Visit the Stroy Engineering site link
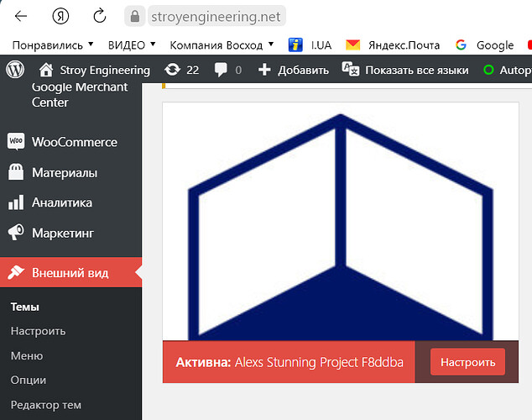Image resolution: width=532 pixels, height=420 pixels. point(105,71)
